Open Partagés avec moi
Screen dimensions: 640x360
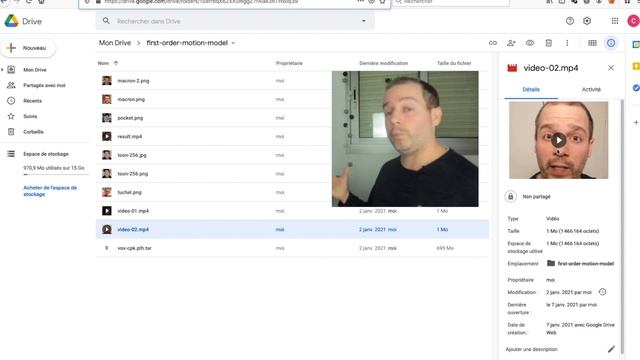[x=44, y=85]
